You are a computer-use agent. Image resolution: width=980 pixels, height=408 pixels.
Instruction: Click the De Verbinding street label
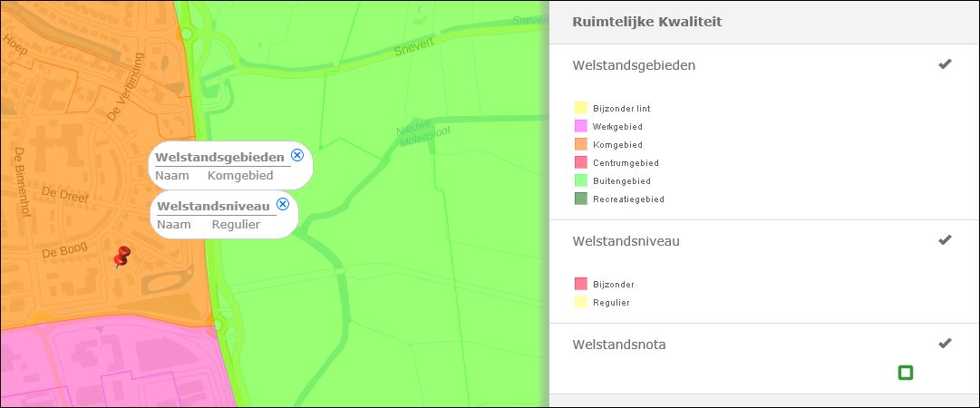click(x=125, y=87)
